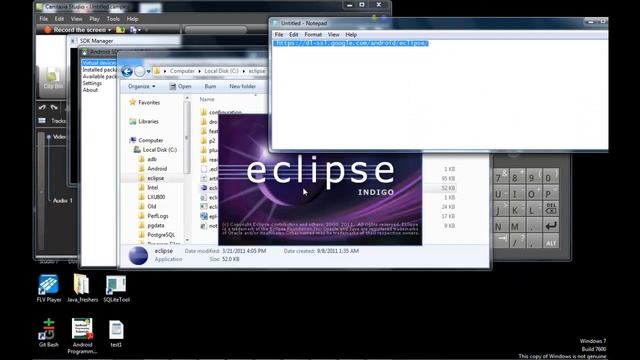640x360 pixels.
Task: Click the Produce and share icon in Camtasia
Action: [133, 29]
